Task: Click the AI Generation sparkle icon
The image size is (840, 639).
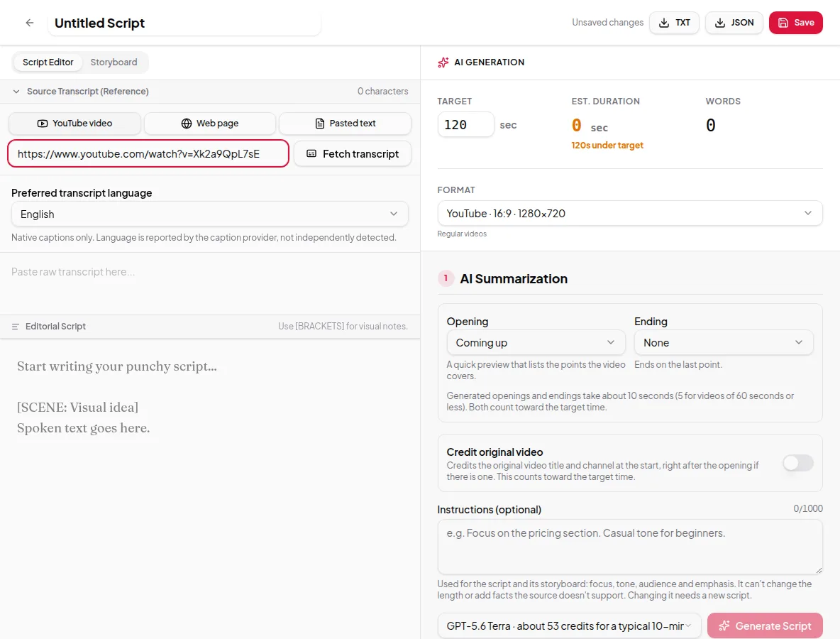Action: (443, 62)
